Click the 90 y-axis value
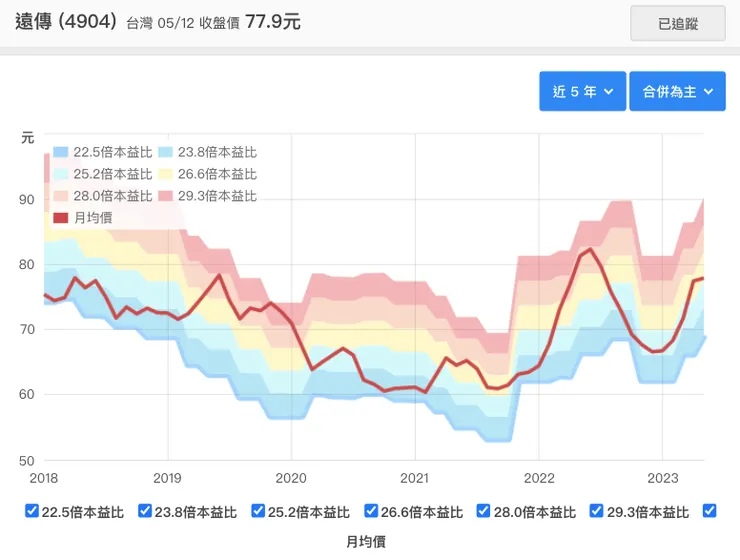This screenshot has width=740, height=560. click(27, 200)
